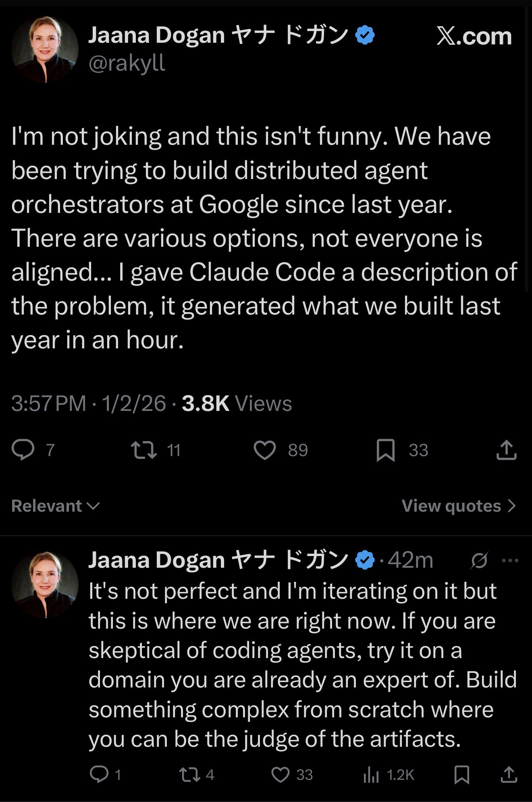The height and width of the screenshot is (802, 532).
Task: Share the reply tweet
Action: (509, 774)
